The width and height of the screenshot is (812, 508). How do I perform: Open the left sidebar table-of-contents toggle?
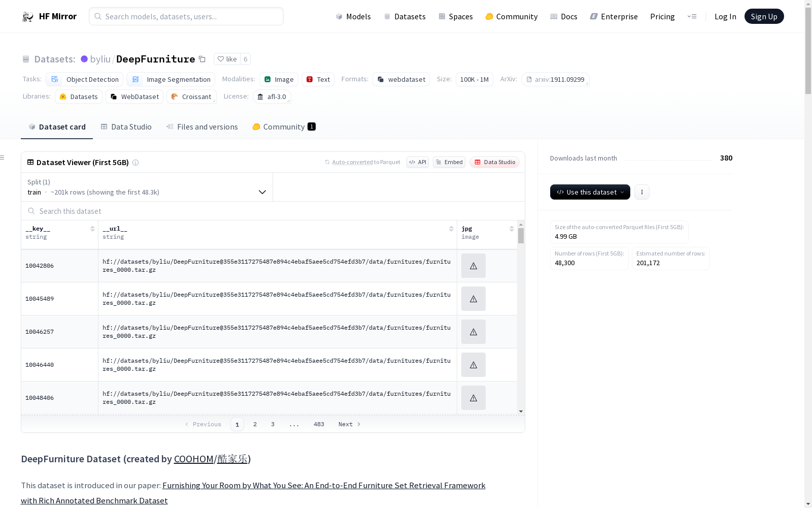(2, 157)
